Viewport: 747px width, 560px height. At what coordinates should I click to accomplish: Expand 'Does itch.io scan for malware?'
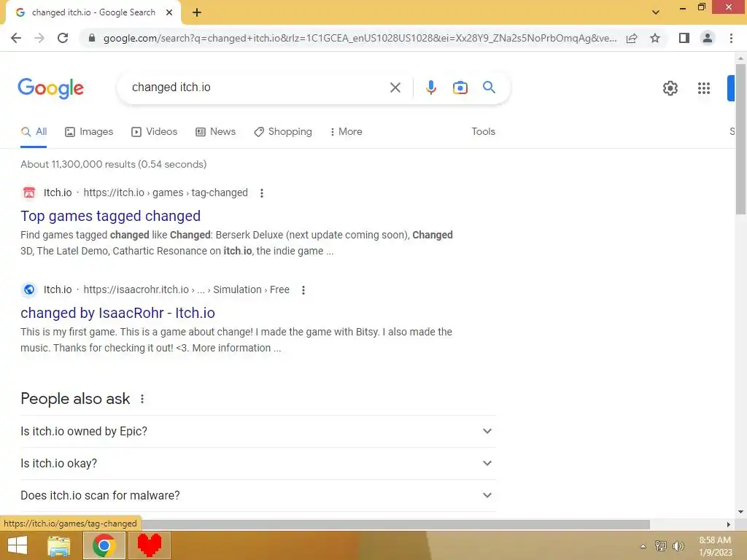click(x=258, y=496)
